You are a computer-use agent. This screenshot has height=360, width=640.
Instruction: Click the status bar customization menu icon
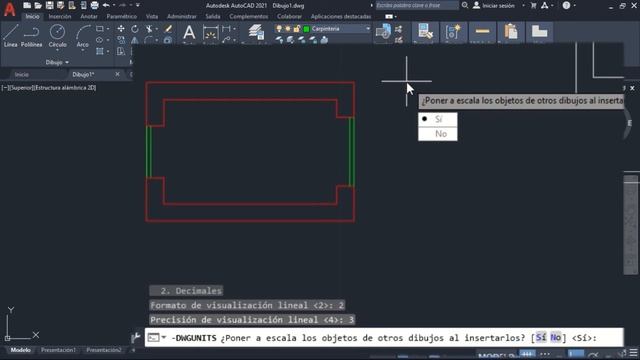633,353
